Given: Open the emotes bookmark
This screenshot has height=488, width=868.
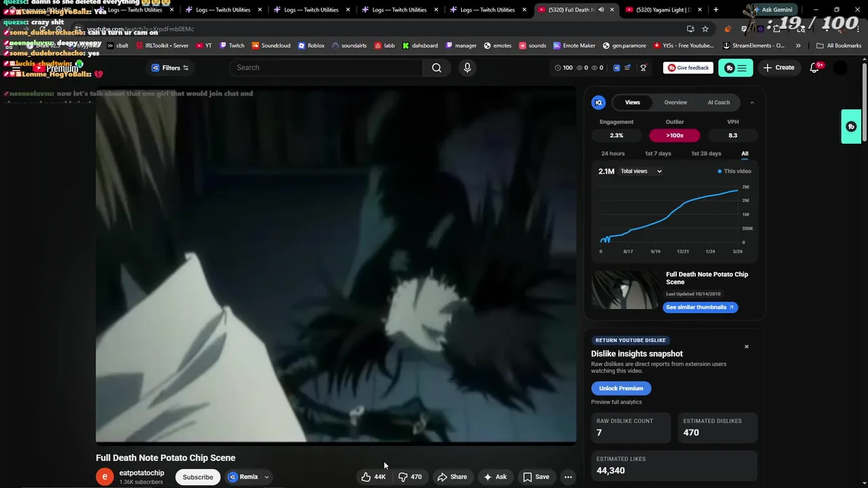Looking at the screenshot, I should [x=497, y=45].
